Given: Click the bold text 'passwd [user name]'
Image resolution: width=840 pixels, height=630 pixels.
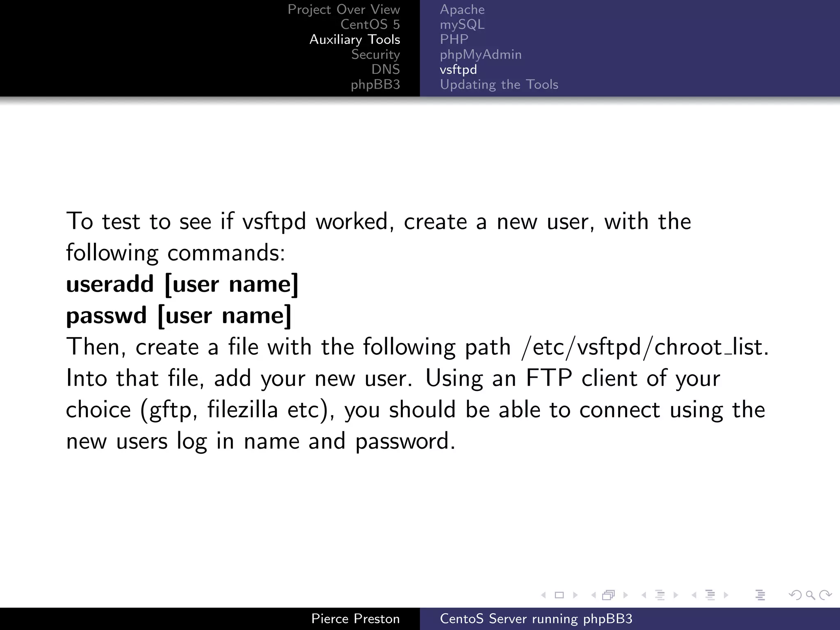Looking at the screenshot, I should [x=178, y=315].
